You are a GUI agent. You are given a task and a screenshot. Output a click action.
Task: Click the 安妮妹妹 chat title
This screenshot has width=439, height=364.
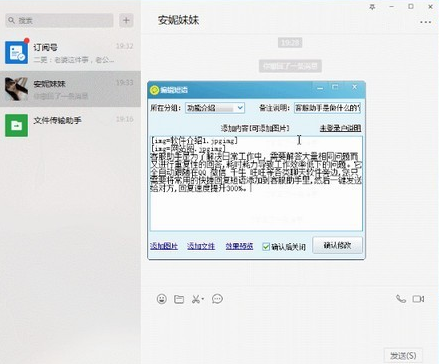(x=178, y=20)
